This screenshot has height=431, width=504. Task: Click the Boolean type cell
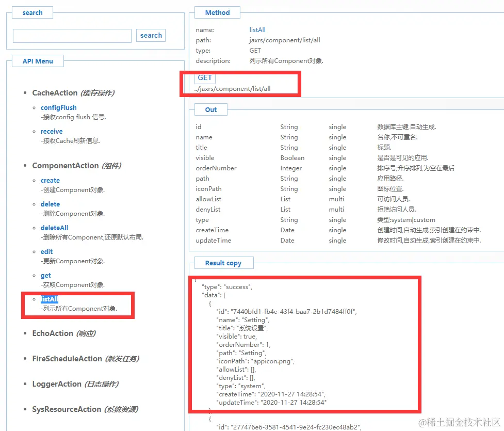pyautogui.click(x=292, y=158)
